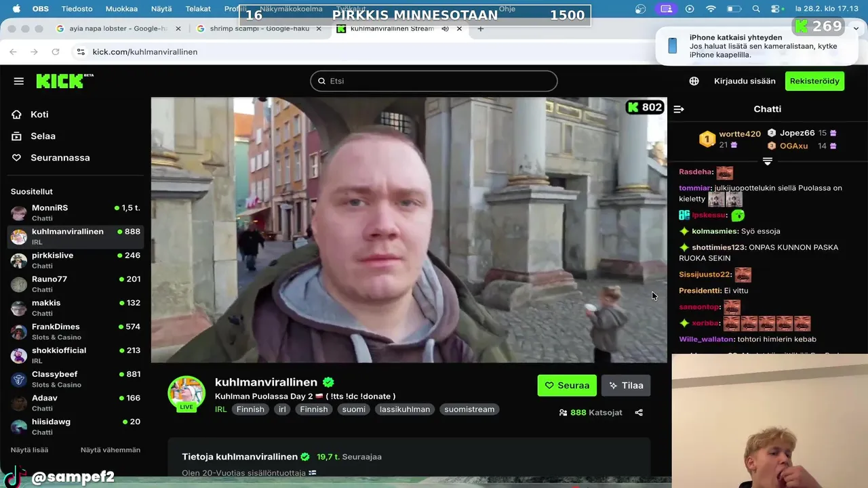Open site info icon in address bar
This screenshot has width=868, height=488.
(x=81, y=52)
